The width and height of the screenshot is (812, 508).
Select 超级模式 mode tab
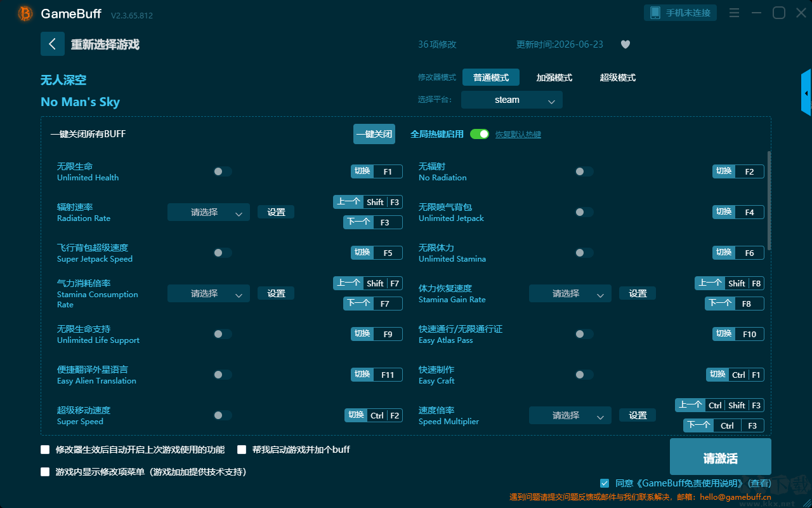618,77
